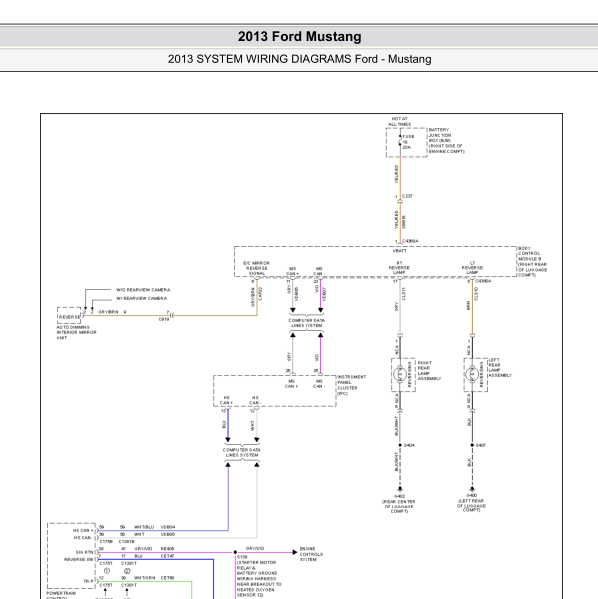
Task: Click the 'TR-P' pin label
Action: point(89,581)
